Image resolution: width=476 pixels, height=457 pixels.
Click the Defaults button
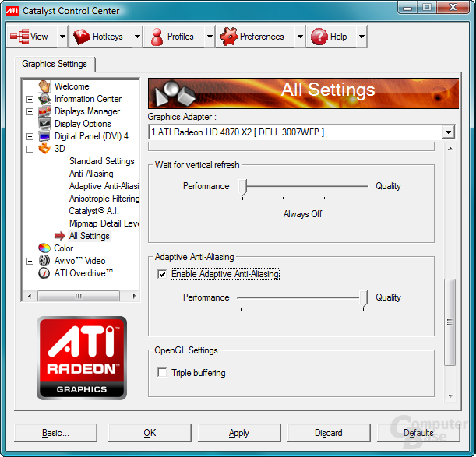point(418,432)
